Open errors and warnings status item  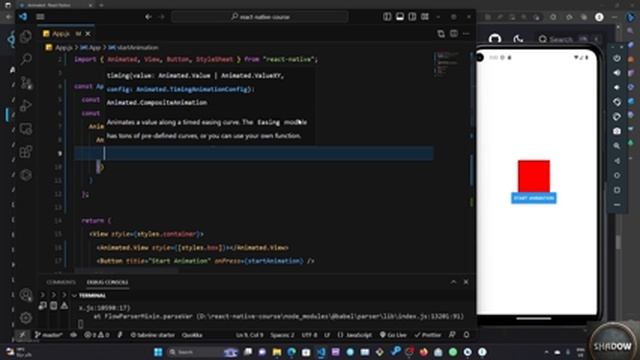[97, 335]
